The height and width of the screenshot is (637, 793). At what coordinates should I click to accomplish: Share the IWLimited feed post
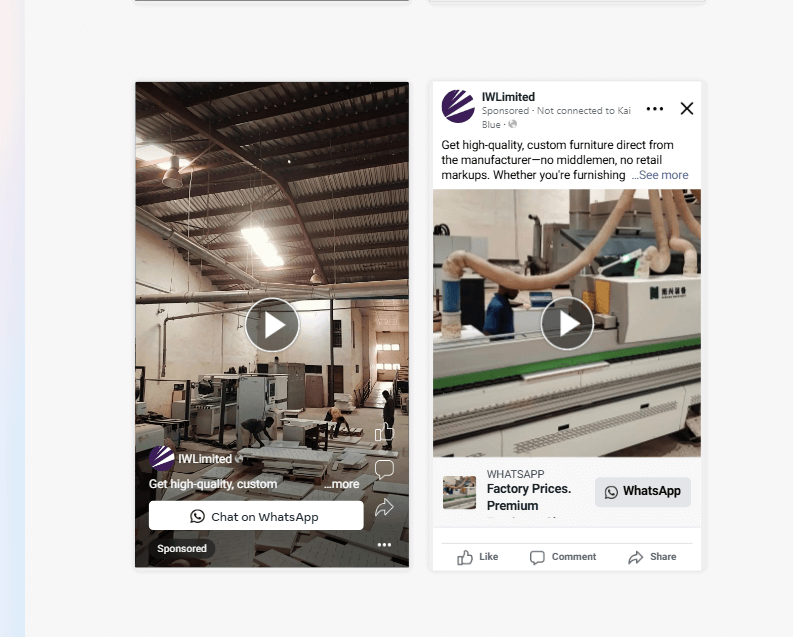coord(652,557)
